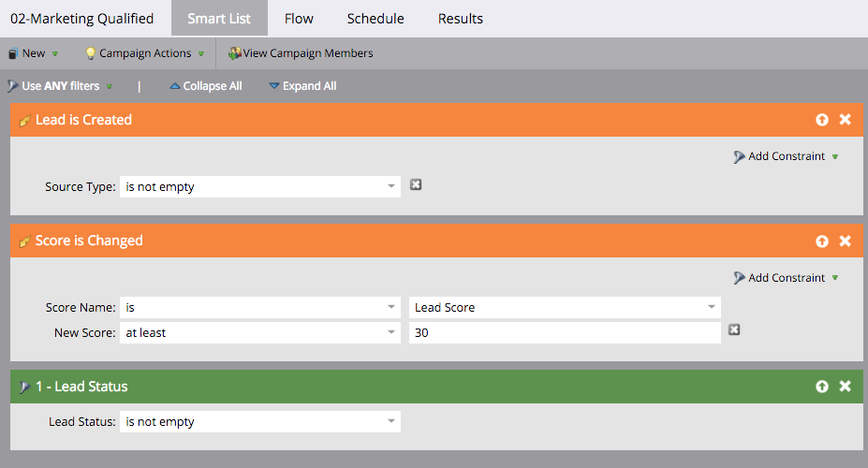Remove the Source Type constraint
Viewport: 868px width, 468px height.
point(416,185)
